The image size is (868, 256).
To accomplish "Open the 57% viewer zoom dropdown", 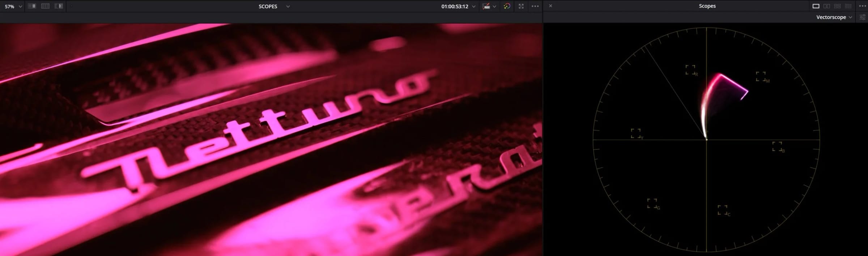I will (13, 7).
